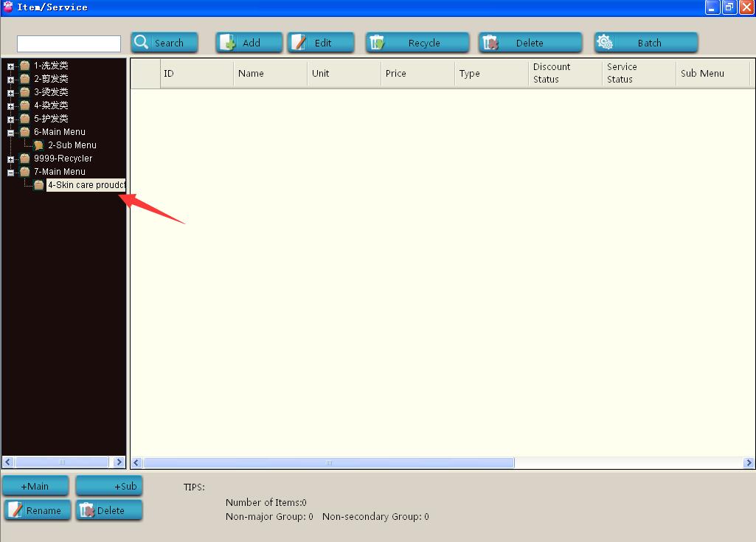756x542 pixels.
Task: Click the +Main button
Action: coord(35,485)
